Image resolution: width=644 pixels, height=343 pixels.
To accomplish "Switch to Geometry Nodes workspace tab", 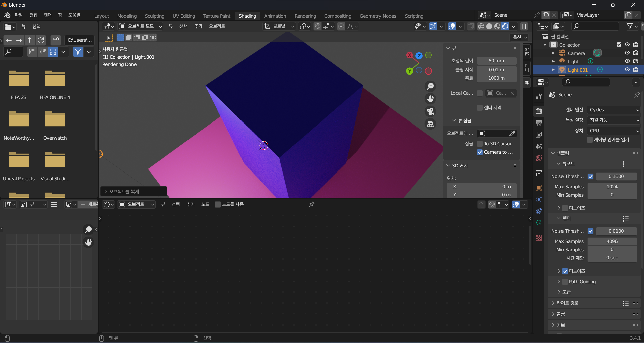I will [378, 16].
